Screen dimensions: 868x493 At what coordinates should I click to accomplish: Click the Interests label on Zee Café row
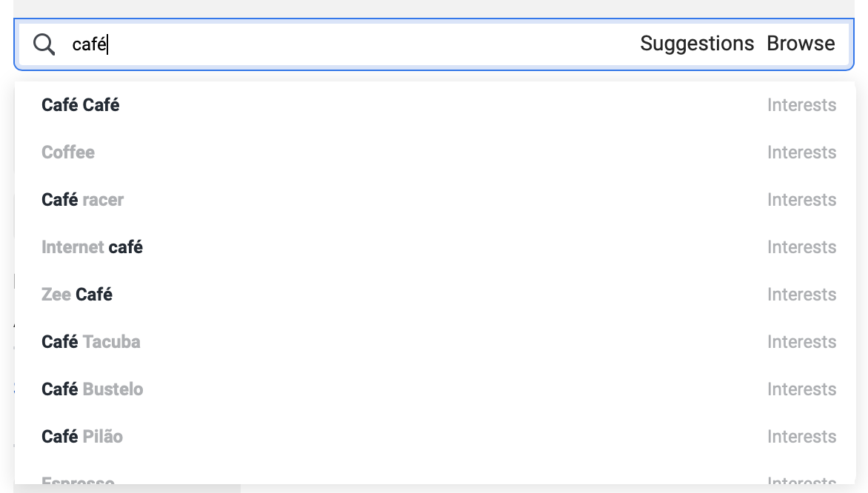pyautogui.click(x=801, y=295)
